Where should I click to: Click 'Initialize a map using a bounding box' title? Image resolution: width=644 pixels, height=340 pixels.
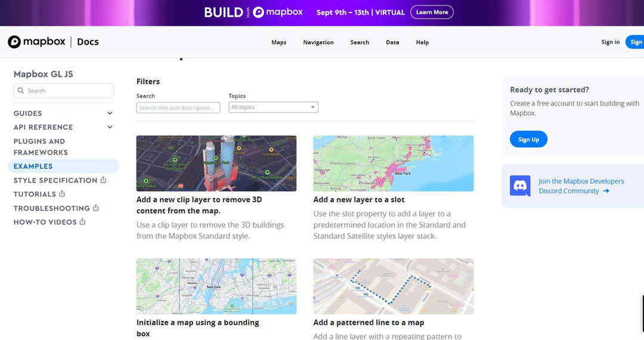pos(197,328)
